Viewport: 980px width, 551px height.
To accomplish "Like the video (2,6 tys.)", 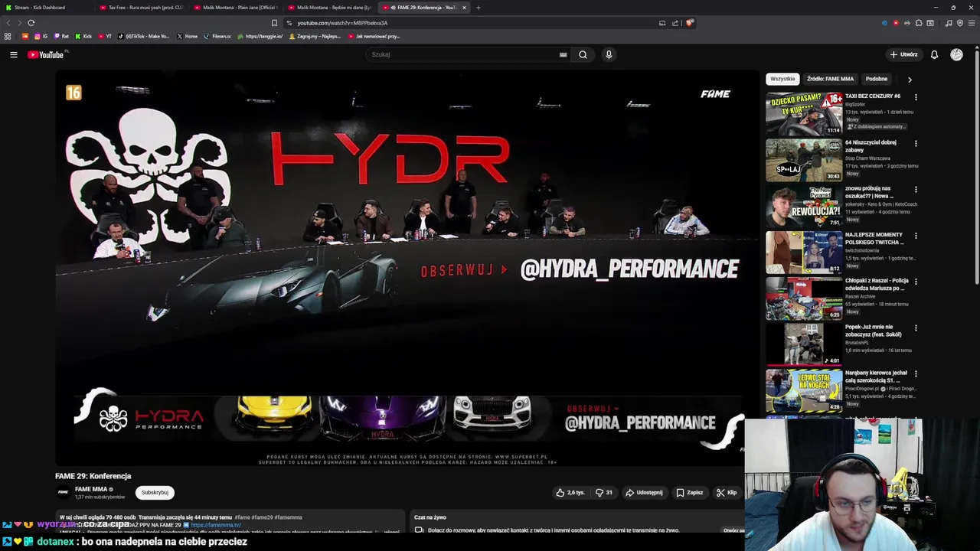I will (570, 493).
